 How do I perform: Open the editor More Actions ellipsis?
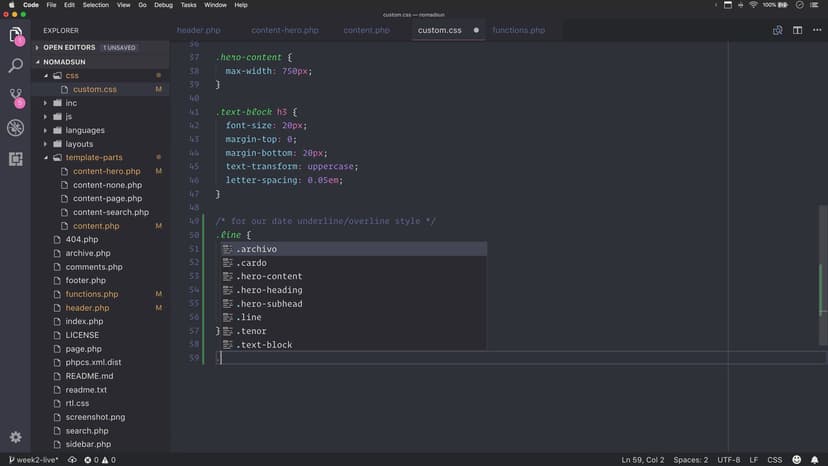pyautogui.click(x=816, y=30)
